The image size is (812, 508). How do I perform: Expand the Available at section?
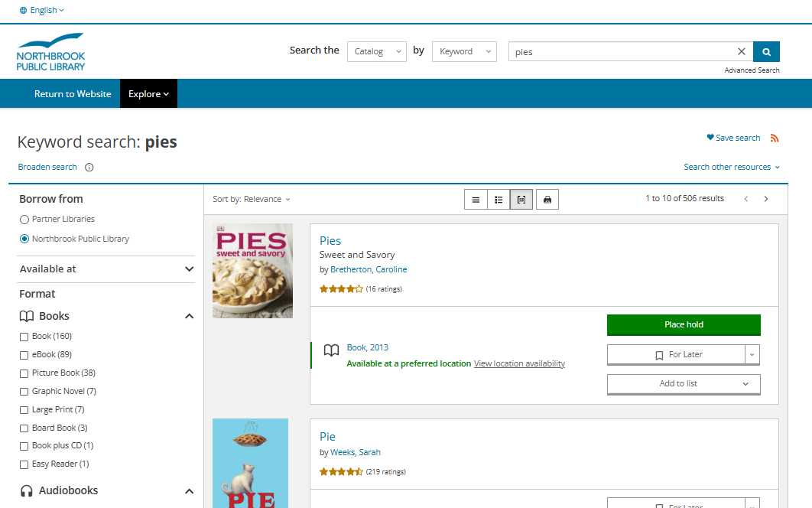(106, 269)
